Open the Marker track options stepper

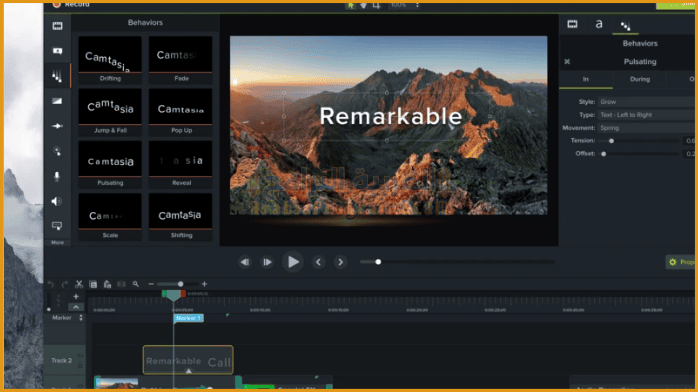pyautogui.click(x=81, y=318)
